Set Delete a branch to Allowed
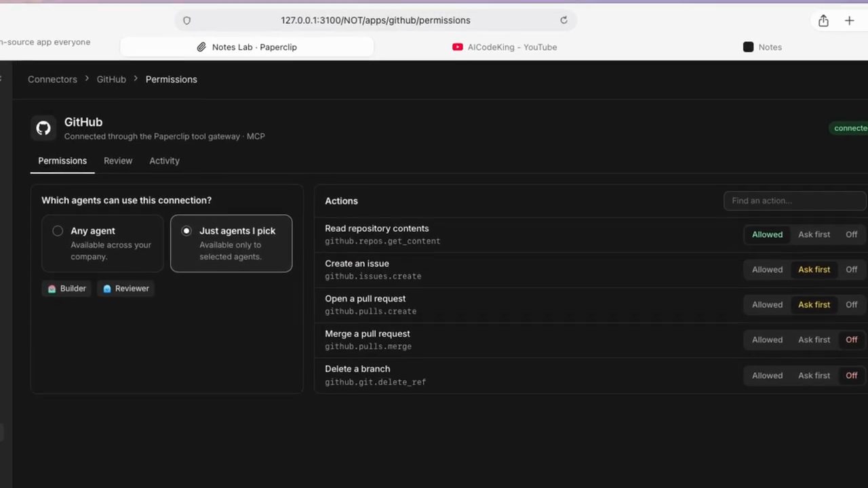This screenshot has height=488, width=868. point(767,375)
